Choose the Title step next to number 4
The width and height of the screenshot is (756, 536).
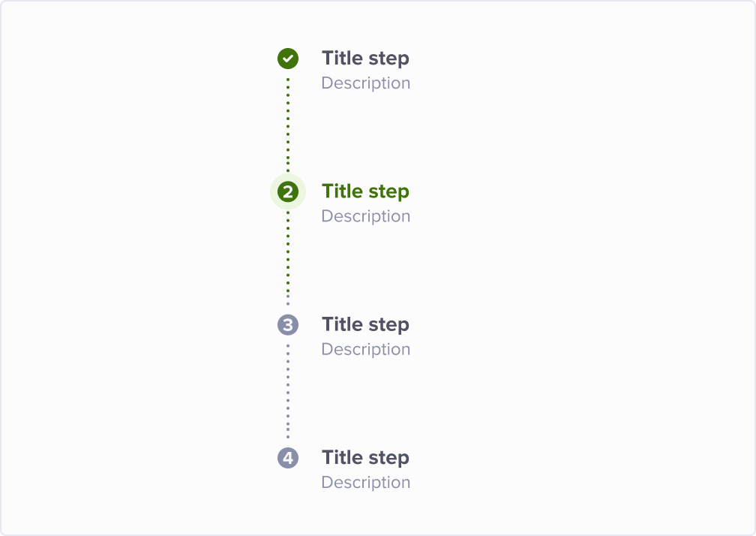pyautogui.click(x=365, y=458)
